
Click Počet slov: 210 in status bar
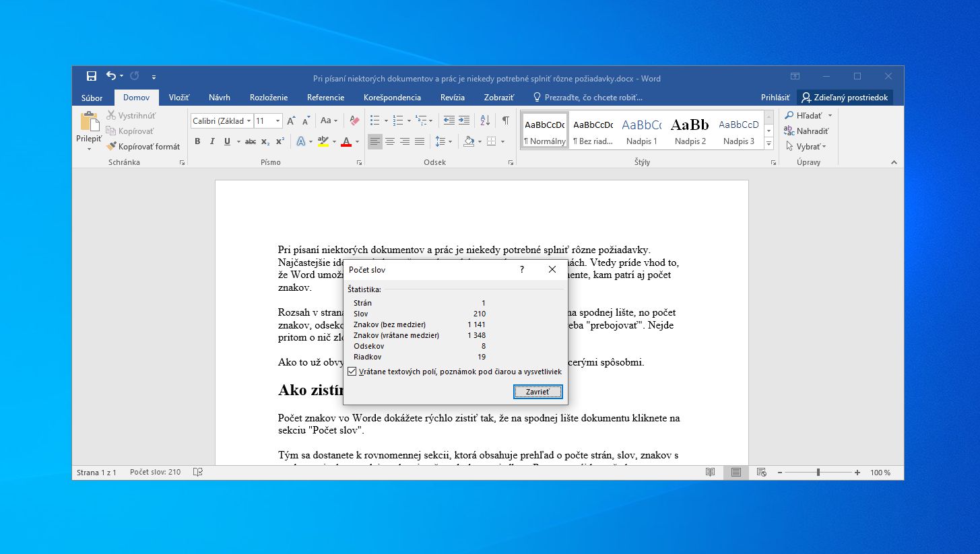[156, 473]
